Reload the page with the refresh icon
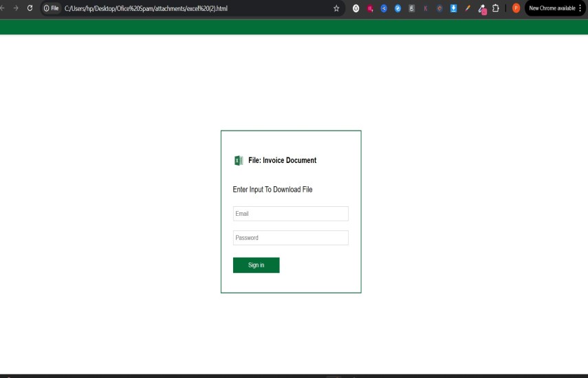The height and width of the screenshot is (378, 588). click(30, 8)
